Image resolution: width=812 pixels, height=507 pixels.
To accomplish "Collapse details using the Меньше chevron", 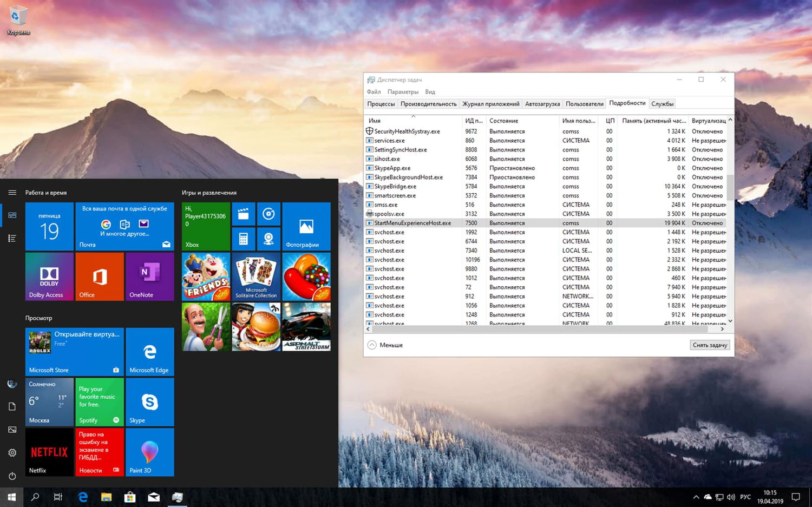I will coord(372,345).
